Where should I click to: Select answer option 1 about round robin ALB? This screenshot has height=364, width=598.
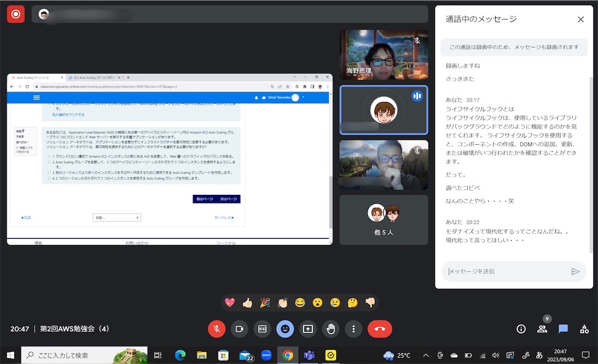[x=49, y=156]
